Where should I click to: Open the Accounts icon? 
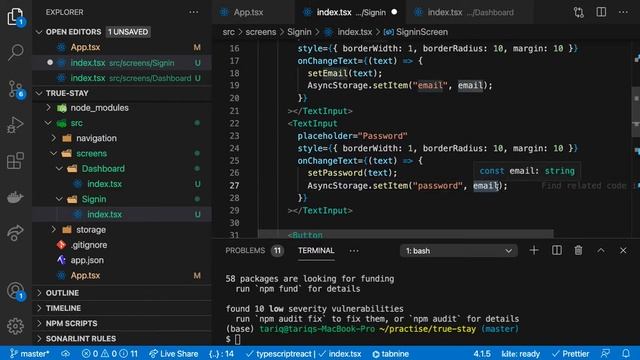pyautogui.click(x=16, y=291)
